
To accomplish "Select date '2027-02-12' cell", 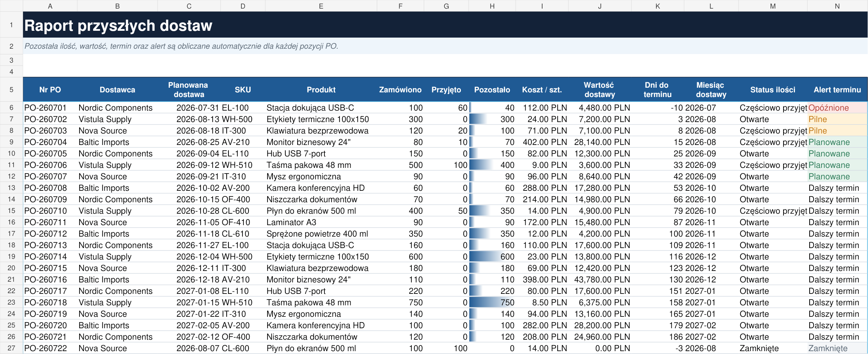I will (189, 337).
